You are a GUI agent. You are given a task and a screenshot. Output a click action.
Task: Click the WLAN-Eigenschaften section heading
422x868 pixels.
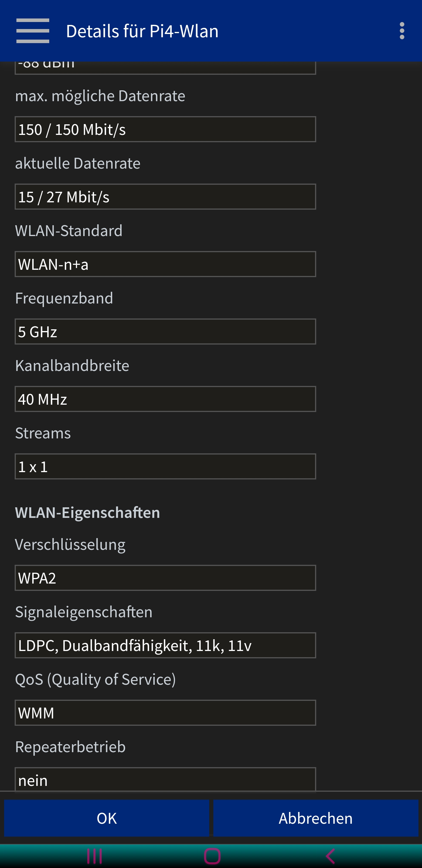pyautogui.click(x=88, y=513)
